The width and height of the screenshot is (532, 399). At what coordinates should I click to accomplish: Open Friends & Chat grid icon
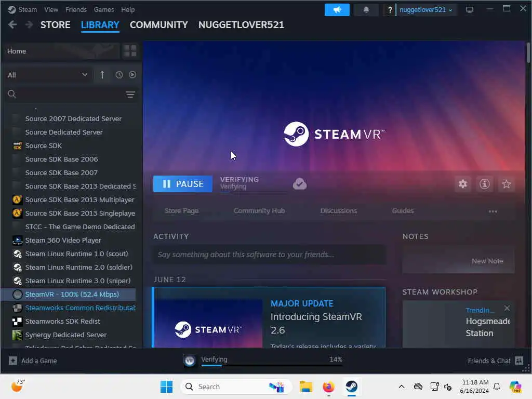tap(519, 361)
